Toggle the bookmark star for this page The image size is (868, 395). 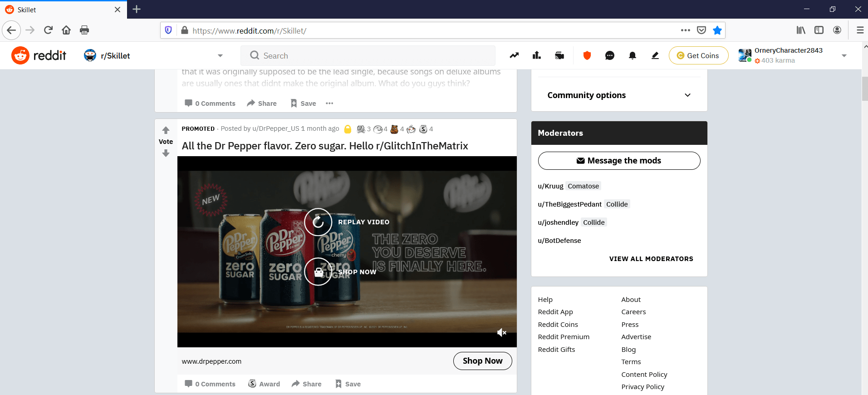pyautogui.click(x=717, y=30)
